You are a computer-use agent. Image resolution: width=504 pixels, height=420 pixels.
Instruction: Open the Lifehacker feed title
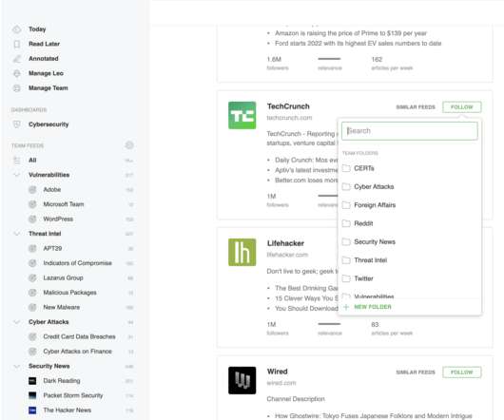pyautogui.click(x=285, y=243)
